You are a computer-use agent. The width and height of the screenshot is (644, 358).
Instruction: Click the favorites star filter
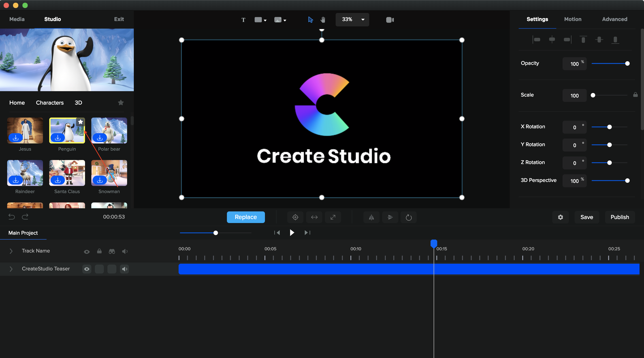pos(121,103)
